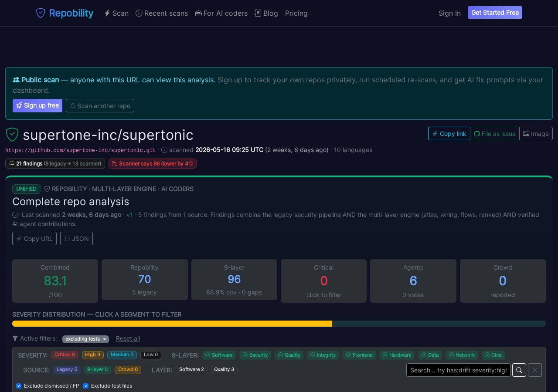
Task: Click Get Started Free button
Action: 495,13
